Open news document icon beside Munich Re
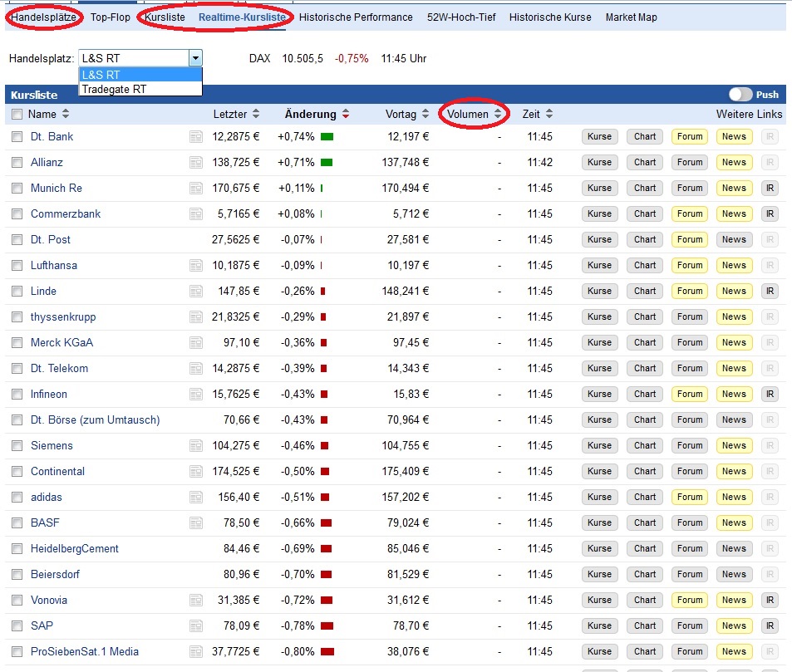The width and height of the screenshot is (792, 672). (x=196, y=189)
